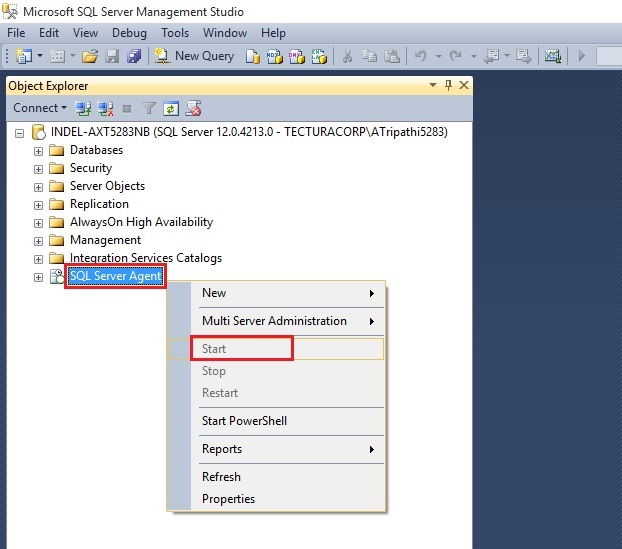
Task: Click the Refresh icon in Object Explorer
Action: click(x=171, y=108)
